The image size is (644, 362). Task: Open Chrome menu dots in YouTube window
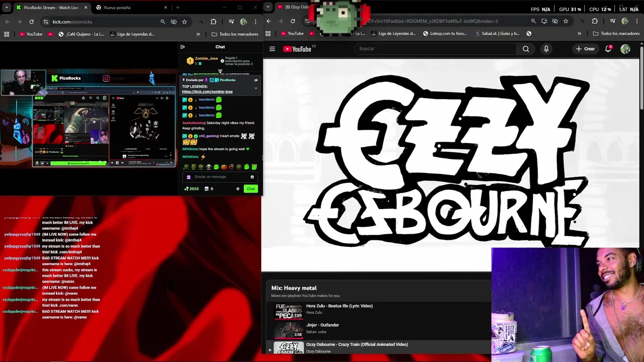637,21
